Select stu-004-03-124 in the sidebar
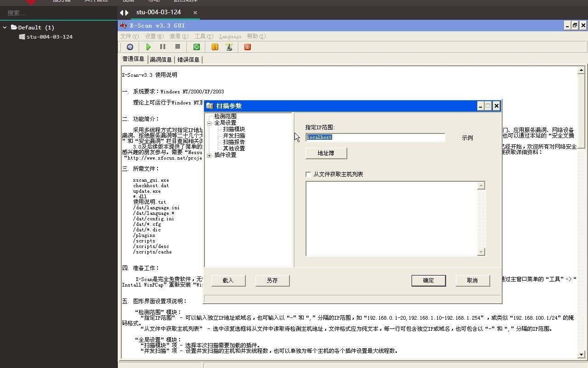 (49, 37)
